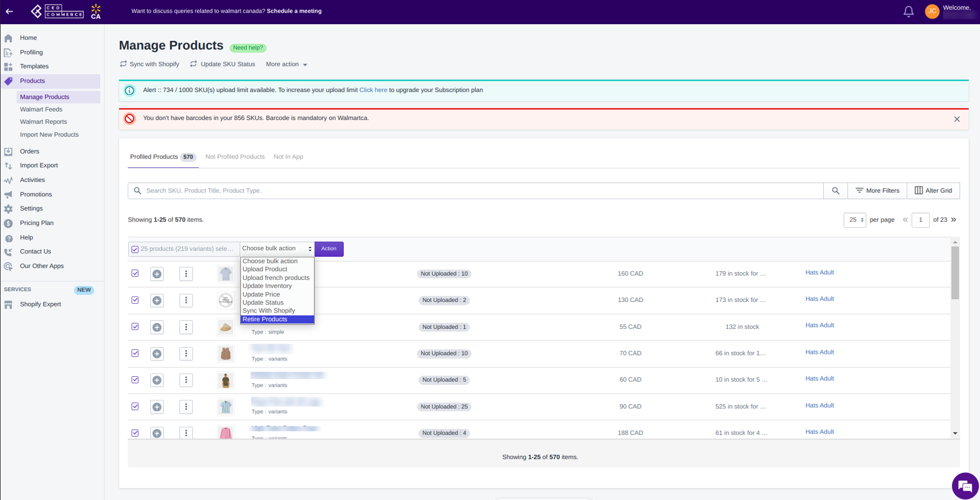
Task: Open the three-dot menu in the 55 CAD row
Action: pyautogui.click(x=186, y=327)
